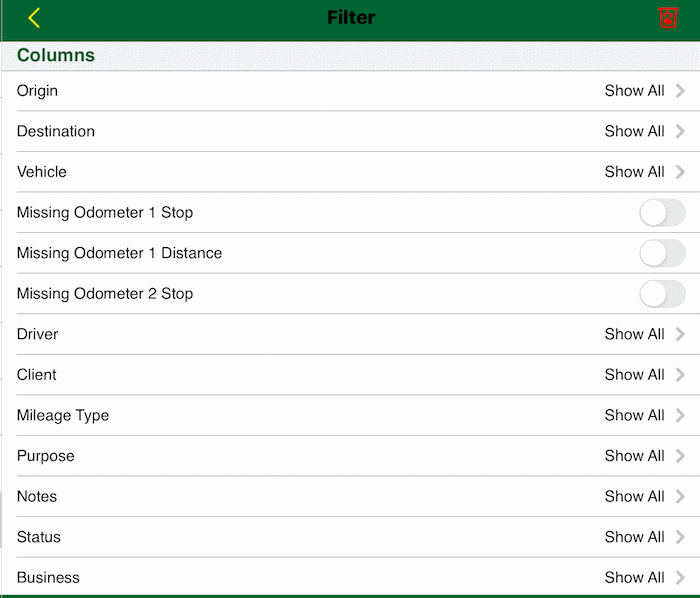The image size is (700, 598).
Task: Open the Destination filter chevron
Action: [680, 131]
